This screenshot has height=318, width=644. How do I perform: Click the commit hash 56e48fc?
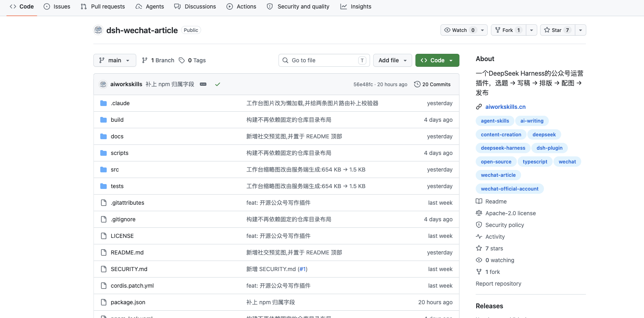363,85
